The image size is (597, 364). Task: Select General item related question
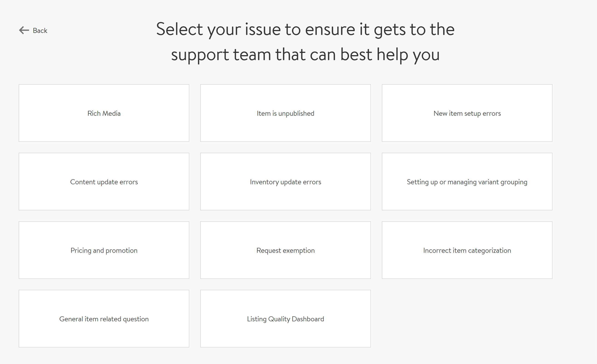(104, 319)
